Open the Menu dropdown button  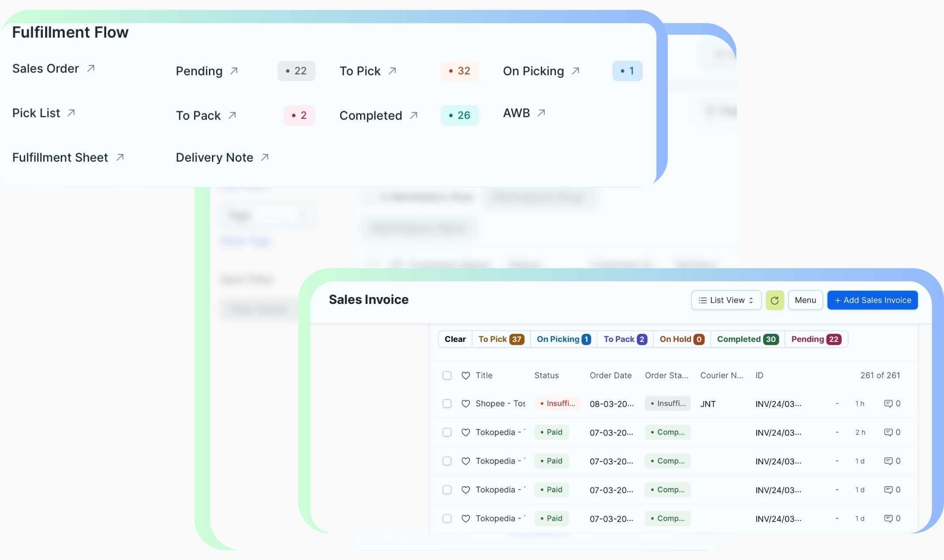(805, 300)
